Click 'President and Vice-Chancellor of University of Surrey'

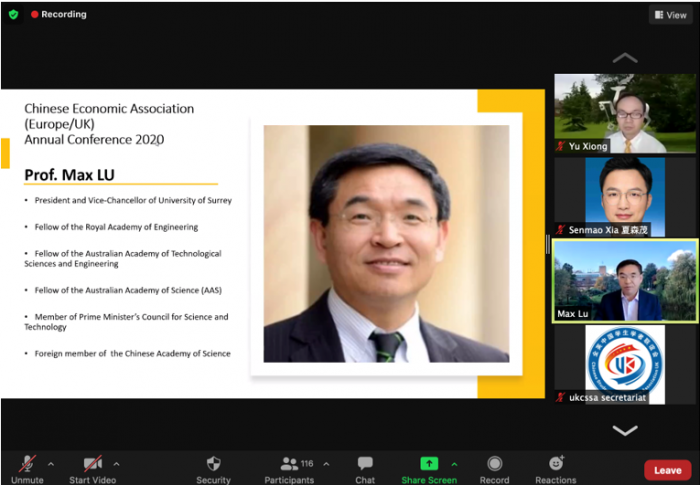click(133, 200)
